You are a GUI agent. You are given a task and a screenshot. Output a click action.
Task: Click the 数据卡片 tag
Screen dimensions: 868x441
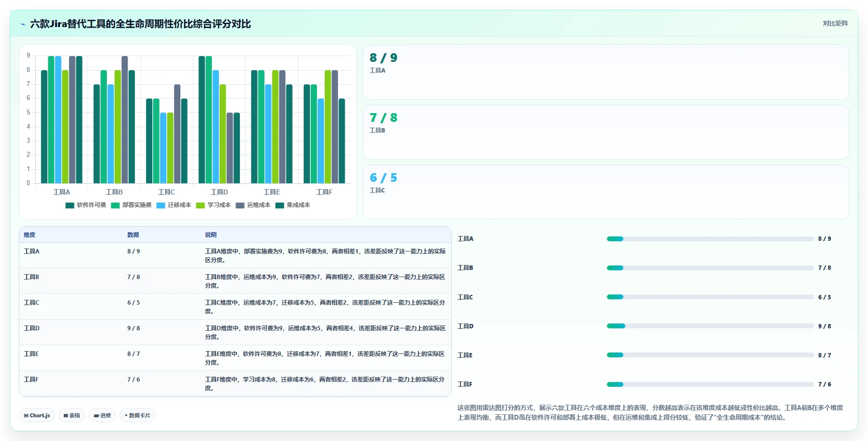click(137, 415)
